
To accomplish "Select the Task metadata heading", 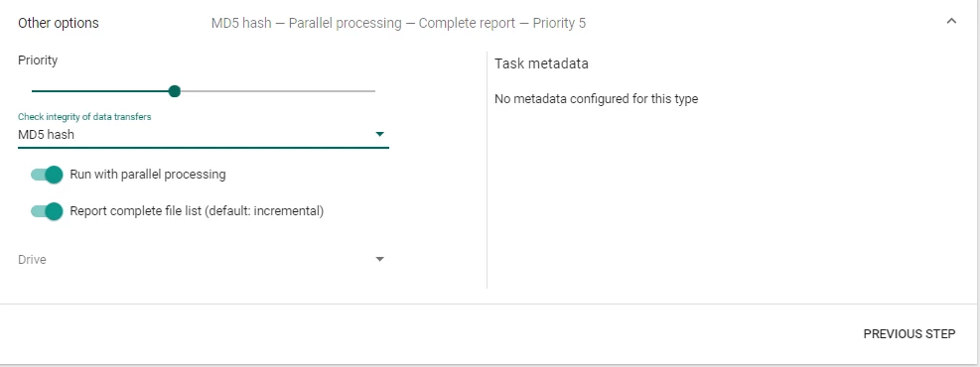I will 541,63.
